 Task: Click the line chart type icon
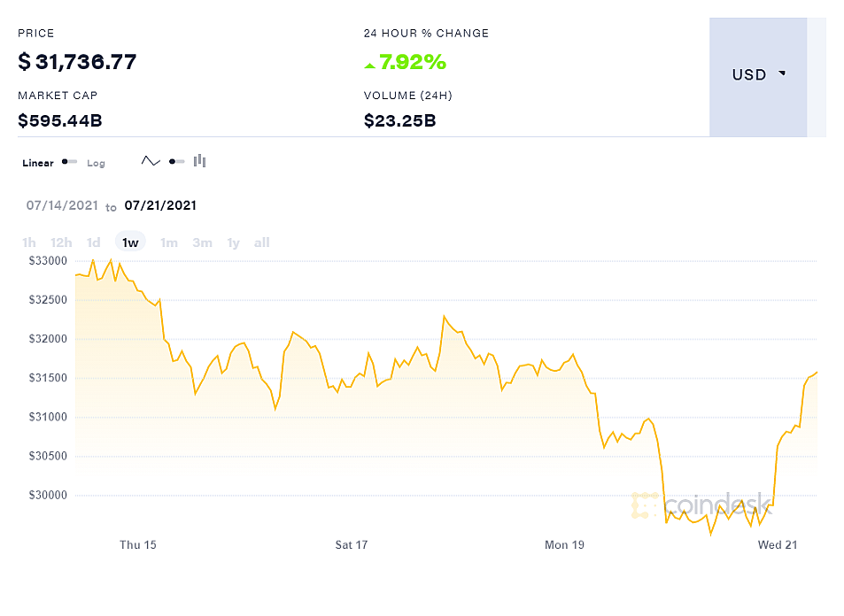tap(151, 161)
